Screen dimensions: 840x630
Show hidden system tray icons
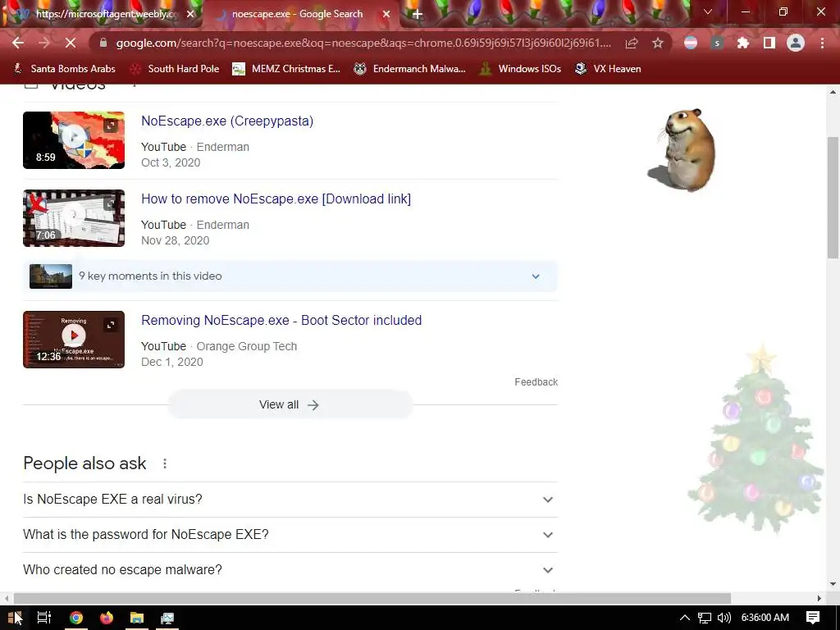[x=685, y=618]
